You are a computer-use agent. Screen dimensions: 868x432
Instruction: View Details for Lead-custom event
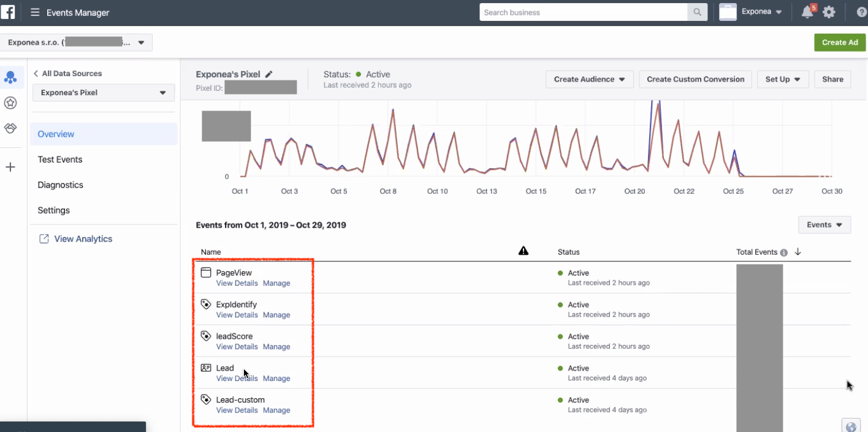(x=237, y=411)
